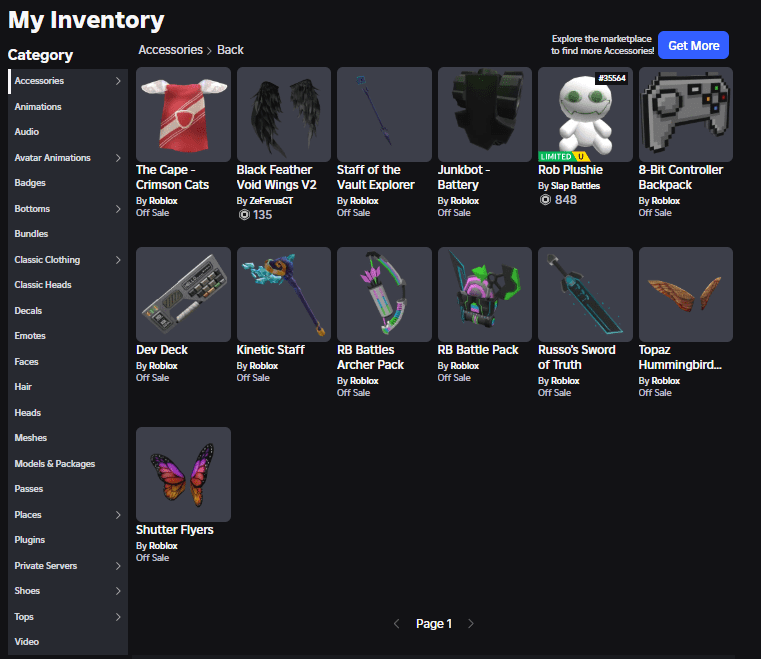761x659 pixels.
Task: Select the Rob Plushie limited item image
Action: tap(585, 114)
